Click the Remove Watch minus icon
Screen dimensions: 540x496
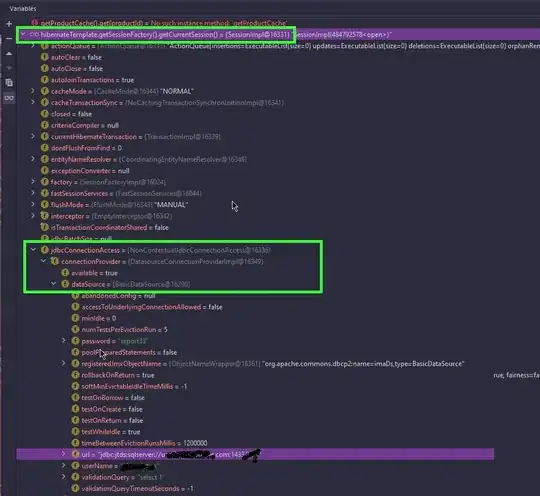coord(9,39)
